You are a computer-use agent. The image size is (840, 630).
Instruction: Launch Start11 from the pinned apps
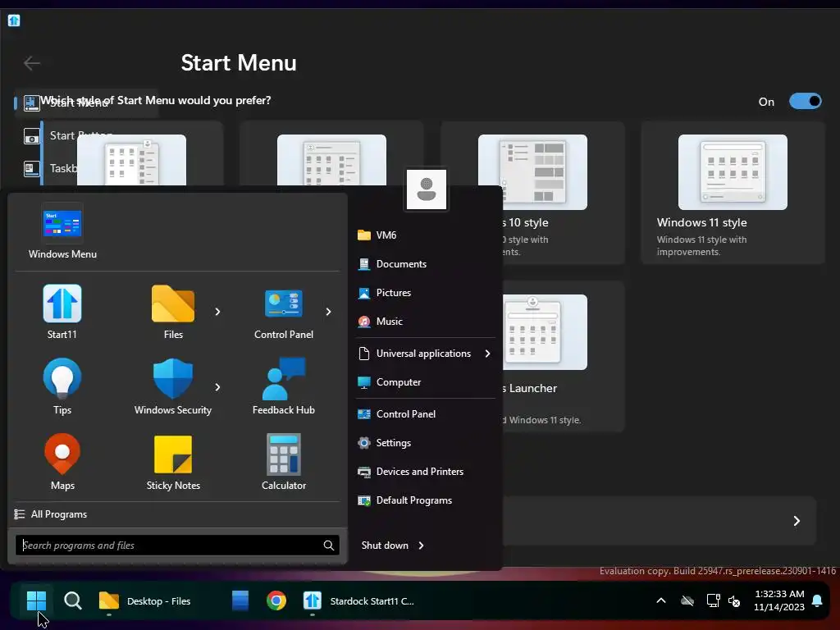[62, 312]
